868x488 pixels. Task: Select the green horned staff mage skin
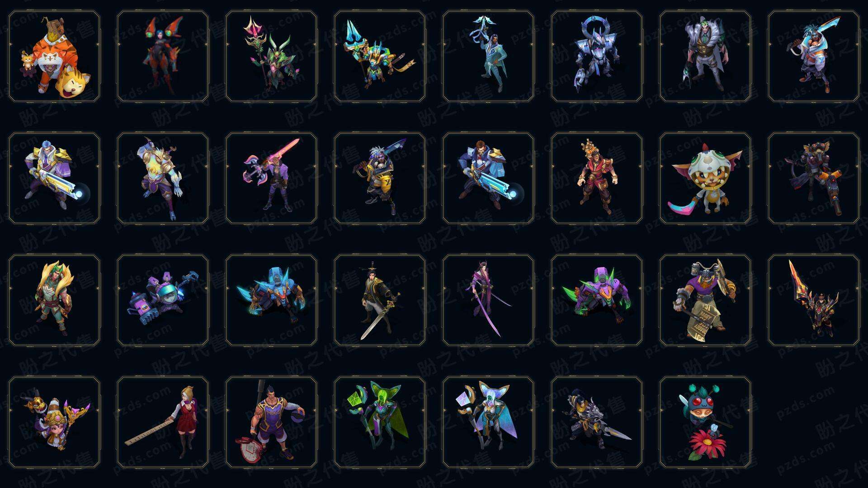(271, 56)
